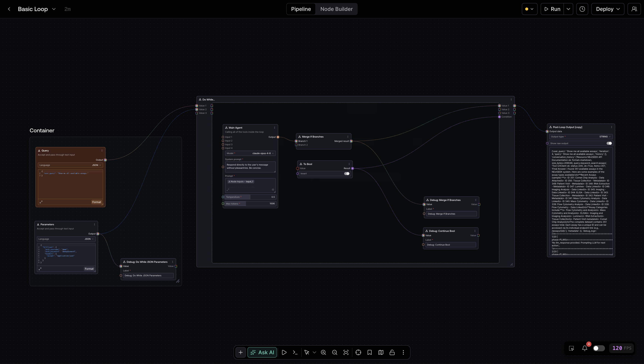Open the bottom toolbar more options
Screen dimensions: 644x364
(x=403, y=352)
